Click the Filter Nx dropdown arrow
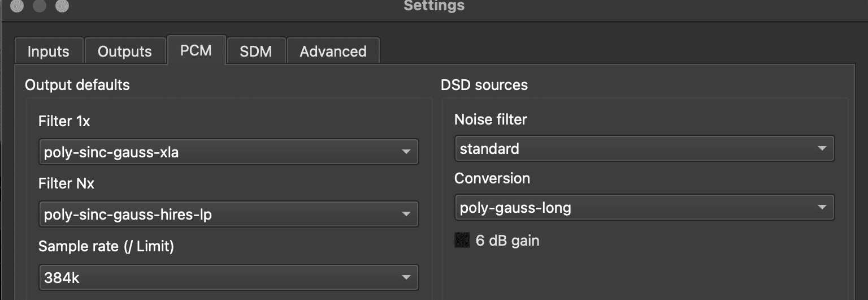This screenshot has height=300, width=868. (406, 215)
